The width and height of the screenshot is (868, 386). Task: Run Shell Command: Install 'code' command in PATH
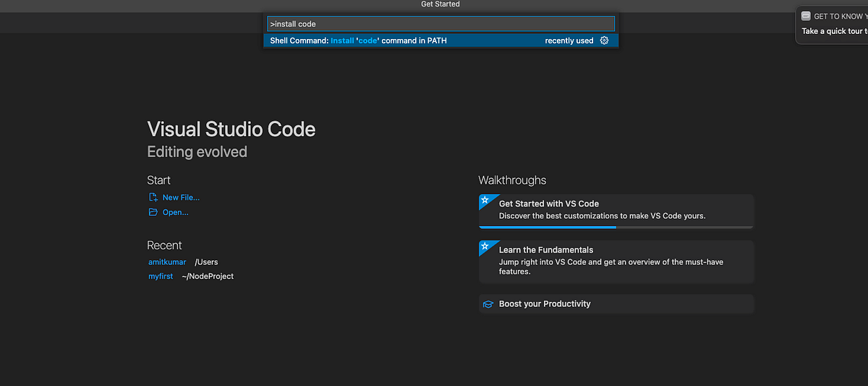pyautogui.click(x=441, y=41)
